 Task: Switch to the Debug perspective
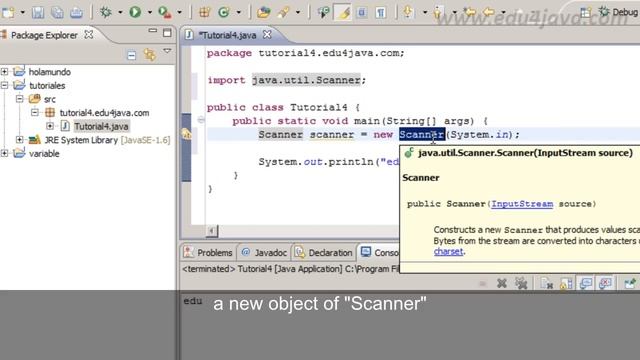click(x=618, y=12)
